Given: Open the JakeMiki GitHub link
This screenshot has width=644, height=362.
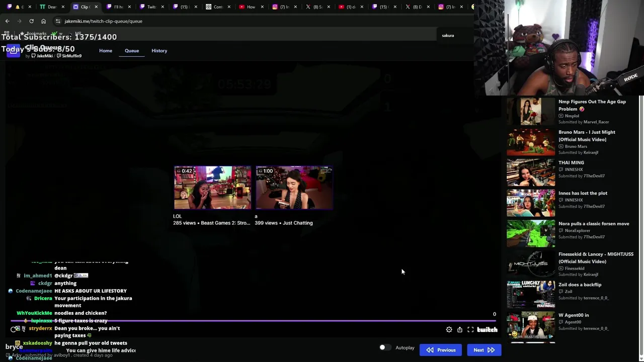Looking at the screenshot, I should (x=42, y=56).
